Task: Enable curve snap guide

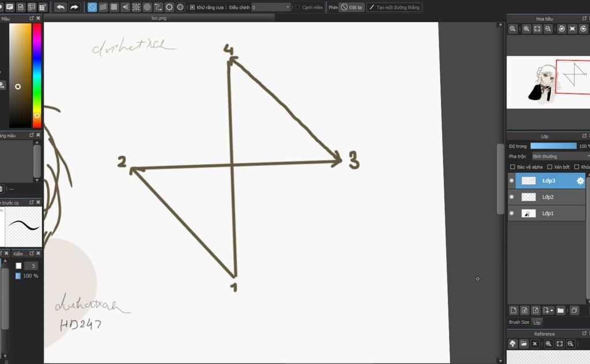Action: click(158, 7)
